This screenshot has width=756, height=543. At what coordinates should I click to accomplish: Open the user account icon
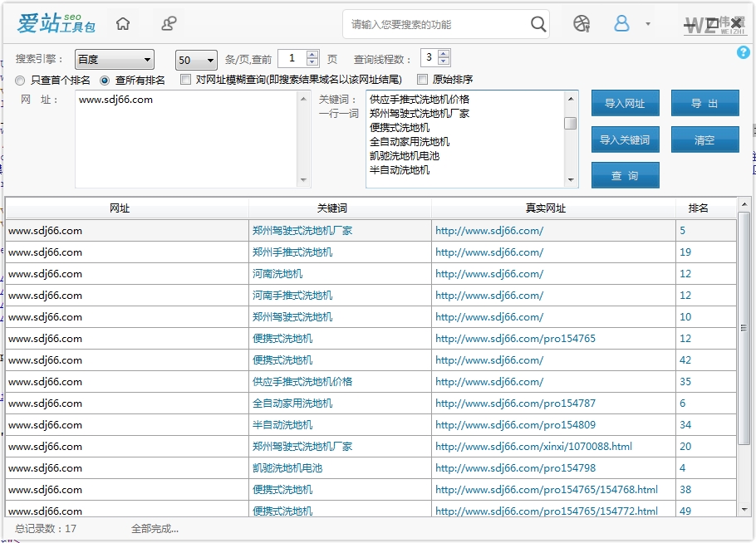621,23
